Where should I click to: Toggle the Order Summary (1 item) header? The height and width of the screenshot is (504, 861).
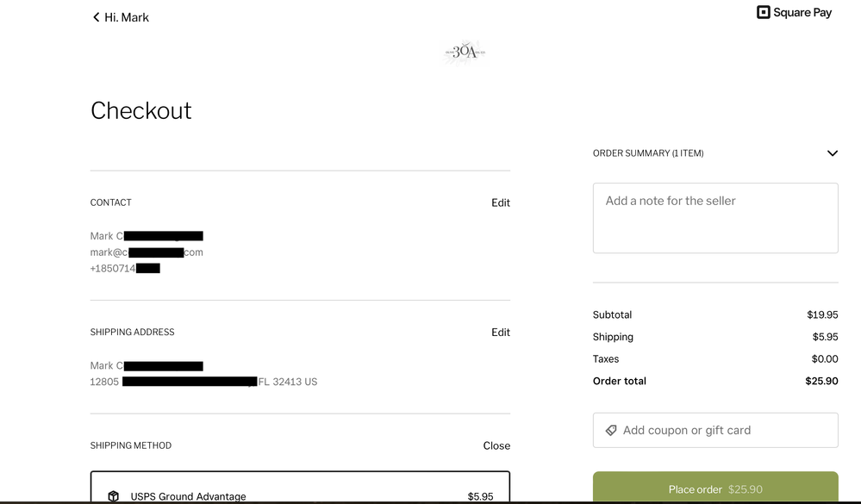point(648,153)
